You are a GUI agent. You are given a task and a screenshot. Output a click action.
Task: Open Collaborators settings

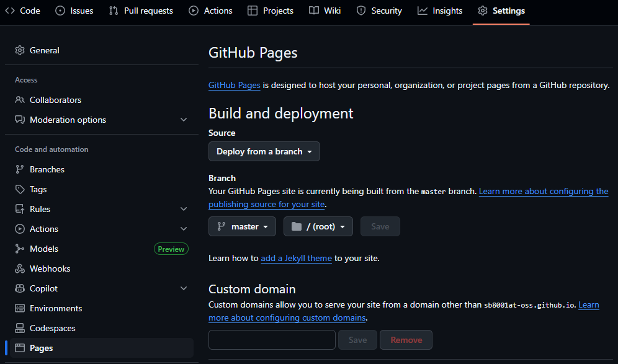tap(102, 100)
